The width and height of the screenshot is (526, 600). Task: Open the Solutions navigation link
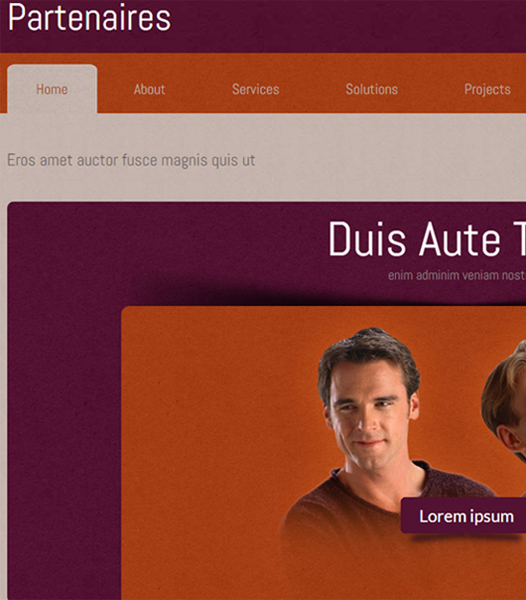tap(371, 89)
